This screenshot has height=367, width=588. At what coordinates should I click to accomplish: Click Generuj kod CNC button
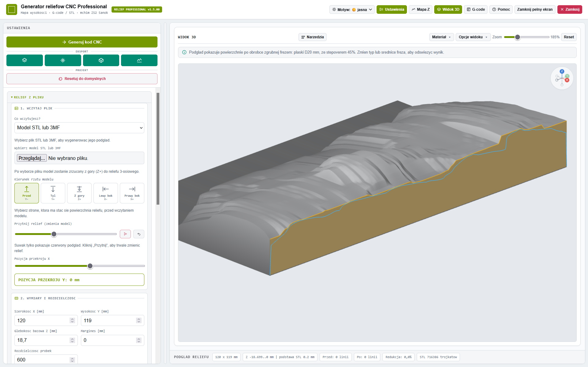click(82, 42)
